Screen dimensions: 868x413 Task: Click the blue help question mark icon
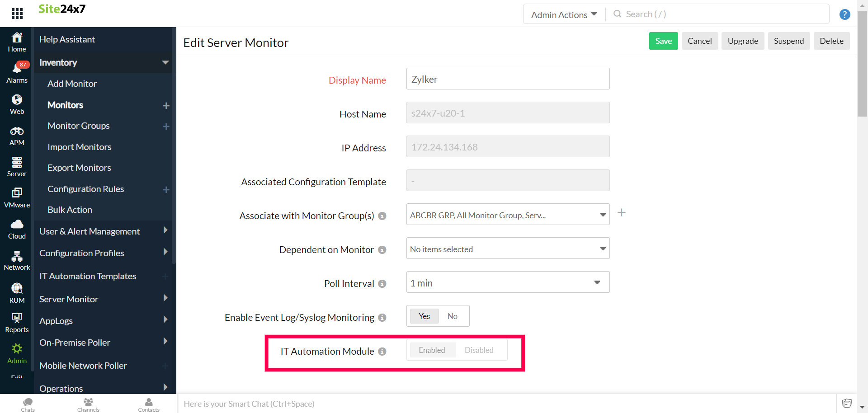click(x=844, y=14)
